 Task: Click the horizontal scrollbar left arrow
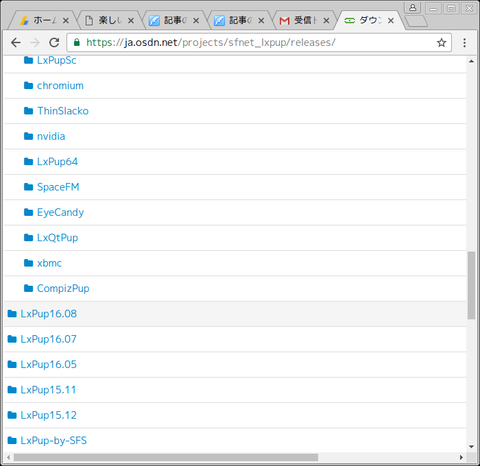pos(9,457)
